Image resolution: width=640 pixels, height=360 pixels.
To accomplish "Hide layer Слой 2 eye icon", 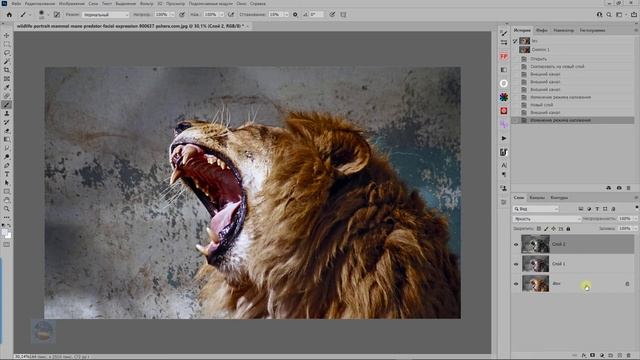I will (x=516, y=244).
